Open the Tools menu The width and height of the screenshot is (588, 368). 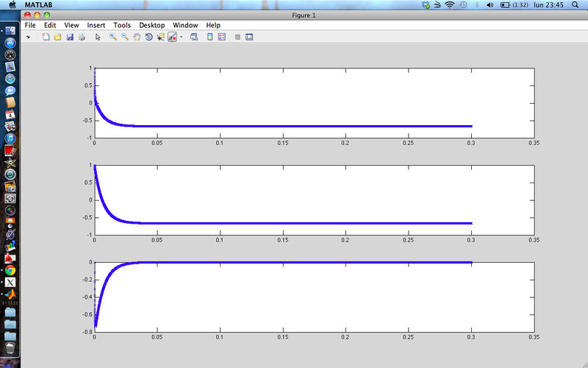click(122, 25)
